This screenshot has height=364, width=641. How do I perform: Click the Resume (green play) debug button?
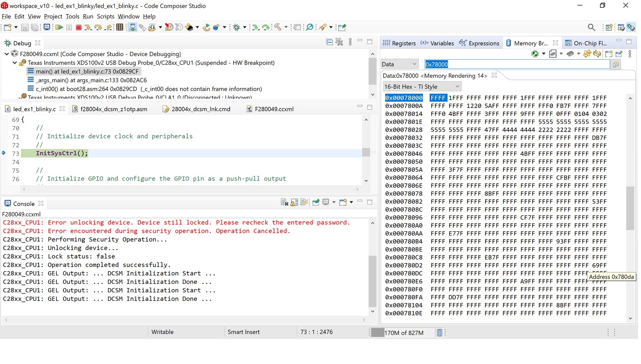pyautogui.click(x=59, y=27)
